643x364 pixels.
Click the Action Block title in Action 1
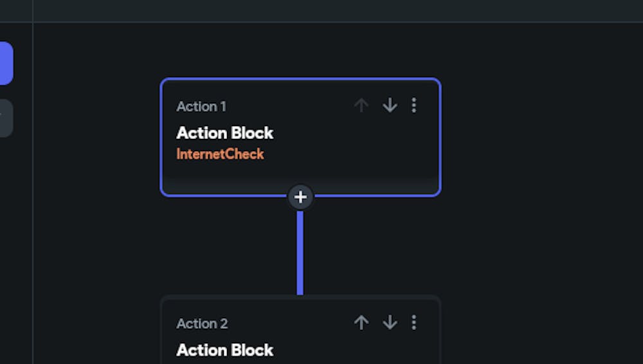(x=225, y=133)
